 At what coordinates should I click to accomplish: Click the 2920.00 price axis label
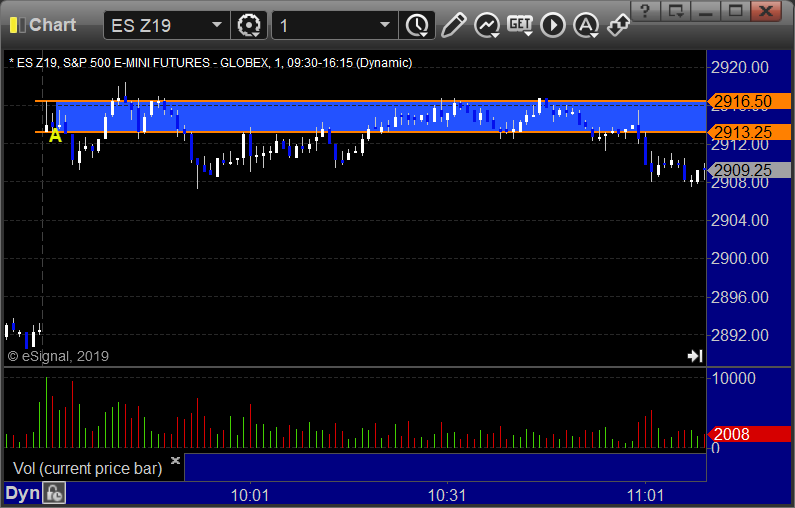[740, 67]
